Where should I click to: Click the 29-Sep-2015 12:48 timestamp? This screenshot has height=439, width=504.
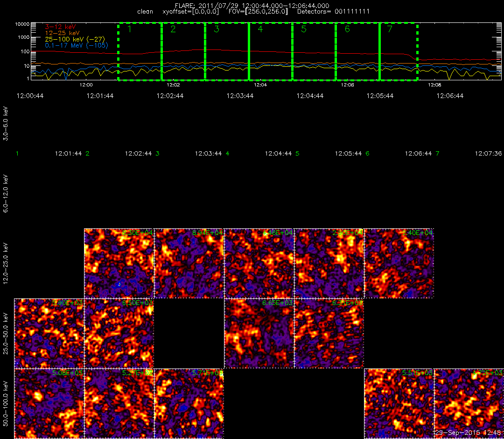pos(468,433)
